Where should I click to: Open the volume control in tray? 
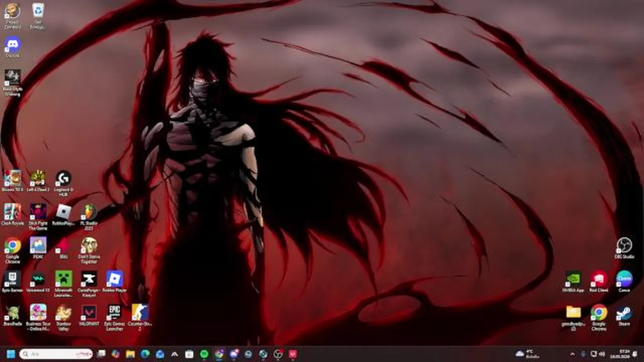(602, 354)
